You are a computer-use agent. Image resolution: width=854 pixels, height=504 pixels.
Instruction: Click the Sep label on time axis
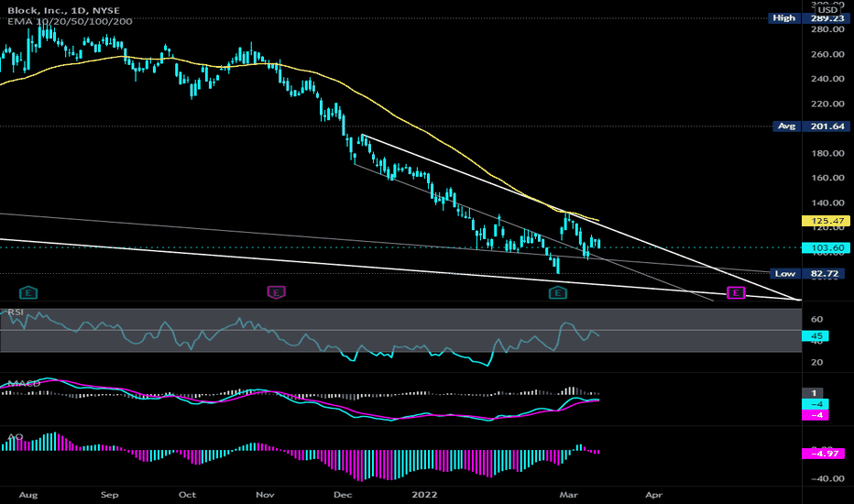(109, 495)
